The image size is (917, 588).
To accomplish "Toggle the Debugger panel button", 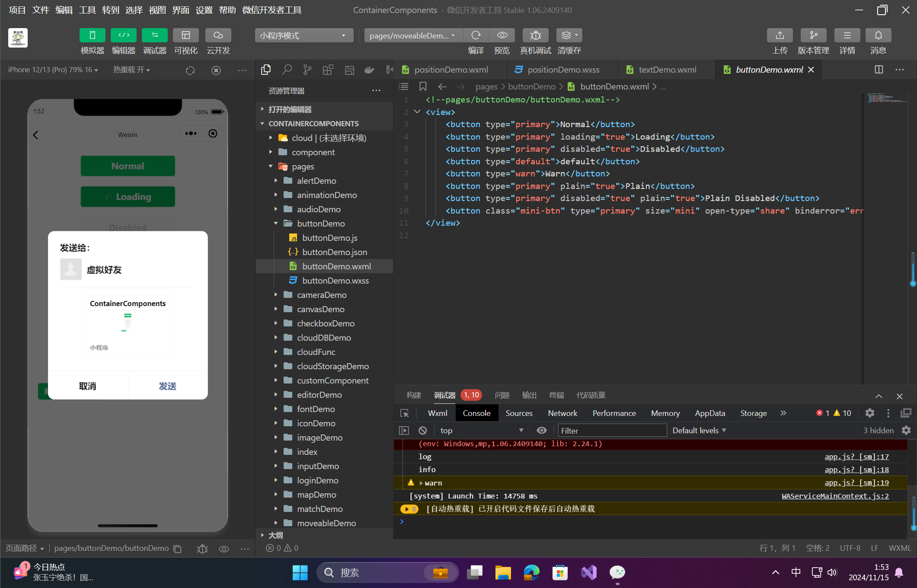I will pyautogui.click(x=154, y=35).
